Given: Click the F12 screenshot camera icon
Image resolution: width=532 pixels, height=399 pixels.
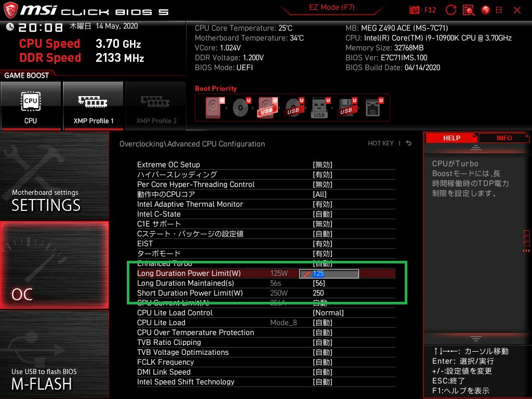Looking at the screenshot, I should (414, 10).
